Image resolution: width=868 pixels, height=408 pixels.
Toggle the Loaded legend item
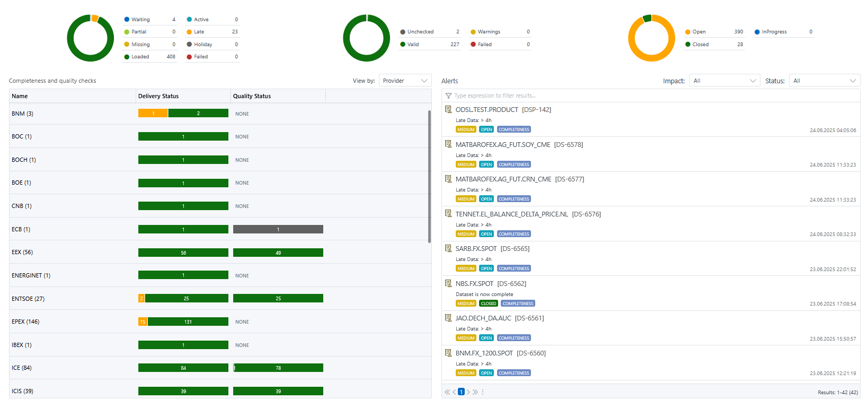(x=140, y=57)
